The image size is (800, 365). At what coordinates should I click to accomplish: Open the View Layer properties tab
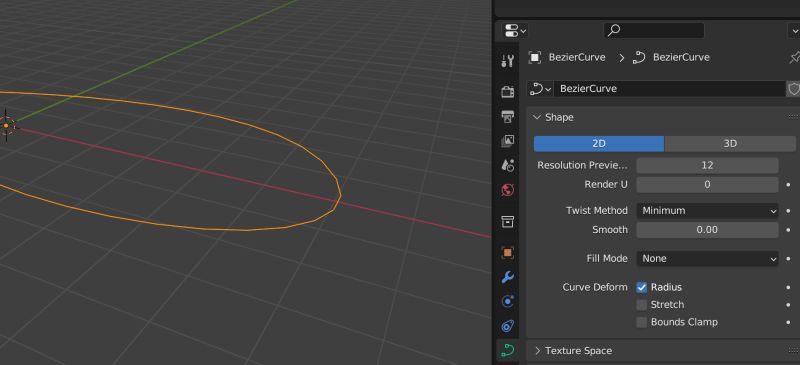507,141
